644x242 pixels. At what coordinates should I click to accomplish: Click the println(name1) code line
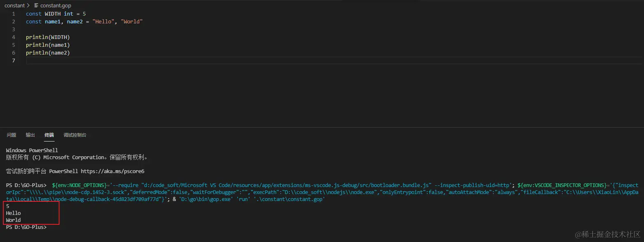pos(48,45)
